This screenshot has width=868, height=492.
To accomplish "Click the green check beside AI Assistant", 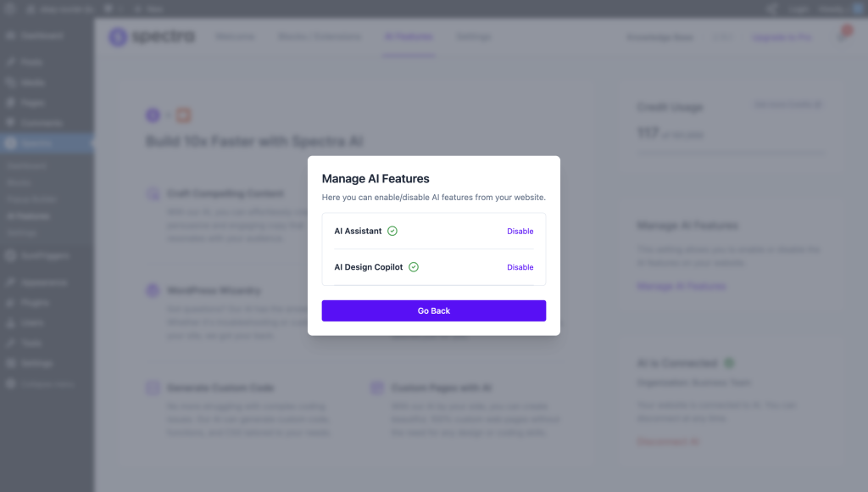I will 391,230.
